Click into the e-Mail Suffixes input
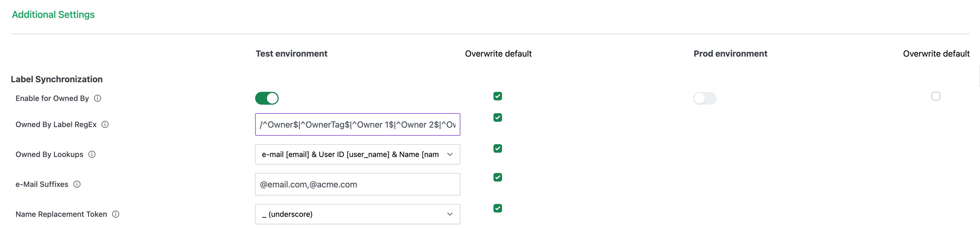 point(357,184)
